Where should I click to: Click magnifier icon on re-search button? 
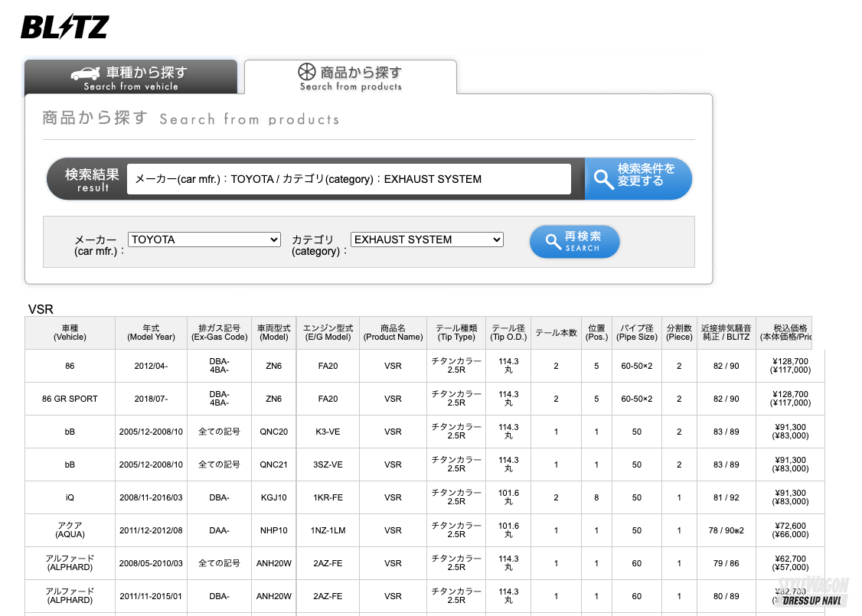(x=553, y=243)
